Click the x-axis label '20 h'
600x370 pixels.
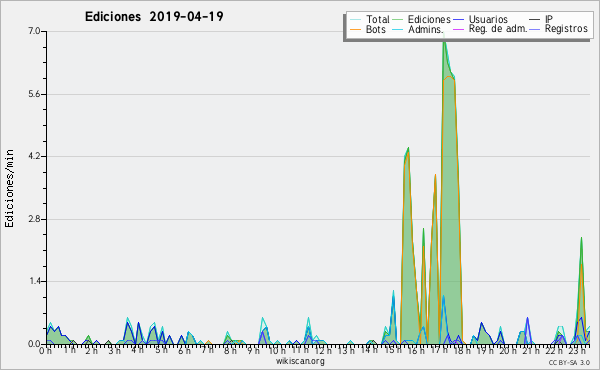tap(507, 350)
